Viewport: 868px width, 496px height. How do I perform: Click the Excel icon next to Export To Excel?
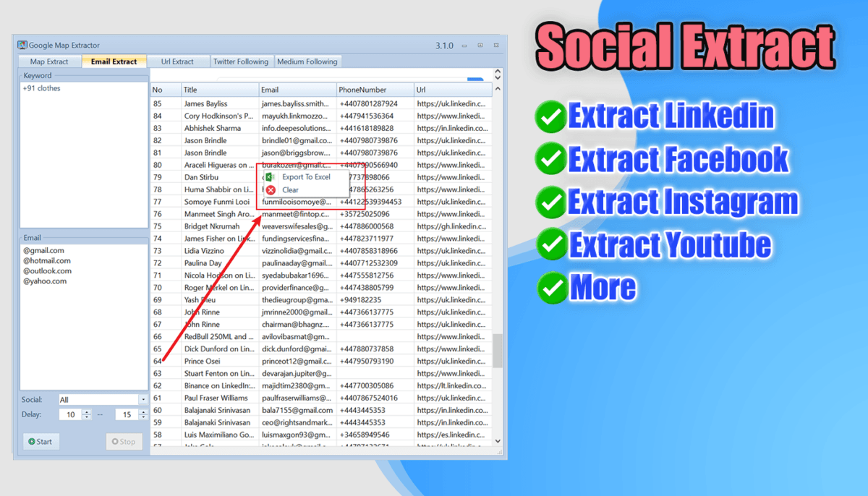(x=270, y=176)
